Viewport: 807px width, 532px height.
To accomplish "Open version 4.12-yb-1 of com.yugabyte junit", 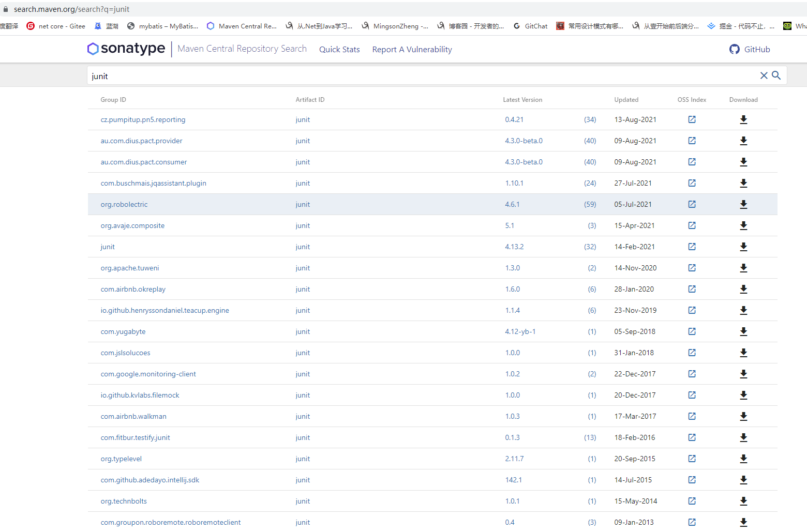I will point(520,331).
